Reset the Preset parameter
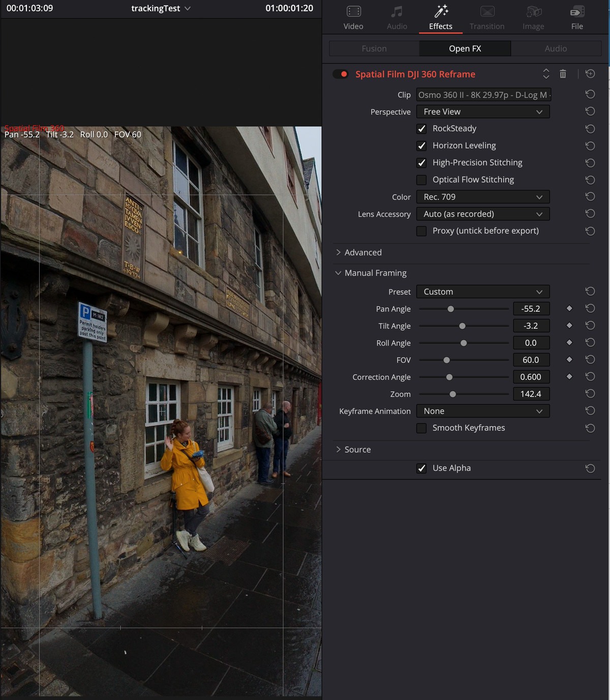 [590, 291]
